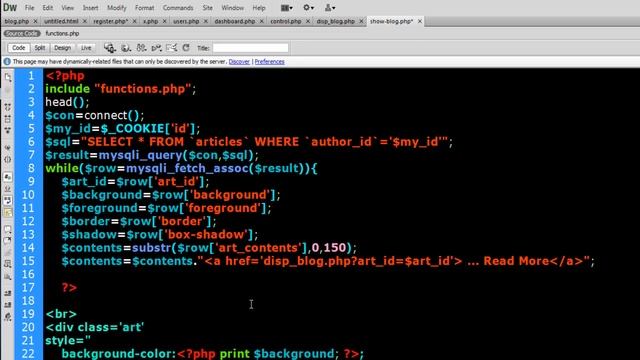Click the Outdent Code icon
The width and height of the screenshot is (640, 360).
tap(8, 305)
